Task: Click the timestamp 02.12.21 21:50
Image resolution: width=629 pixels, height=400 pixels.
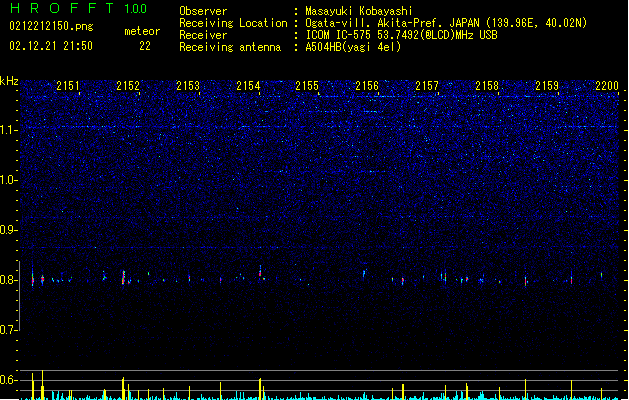Action: click(x=51, y=46)
